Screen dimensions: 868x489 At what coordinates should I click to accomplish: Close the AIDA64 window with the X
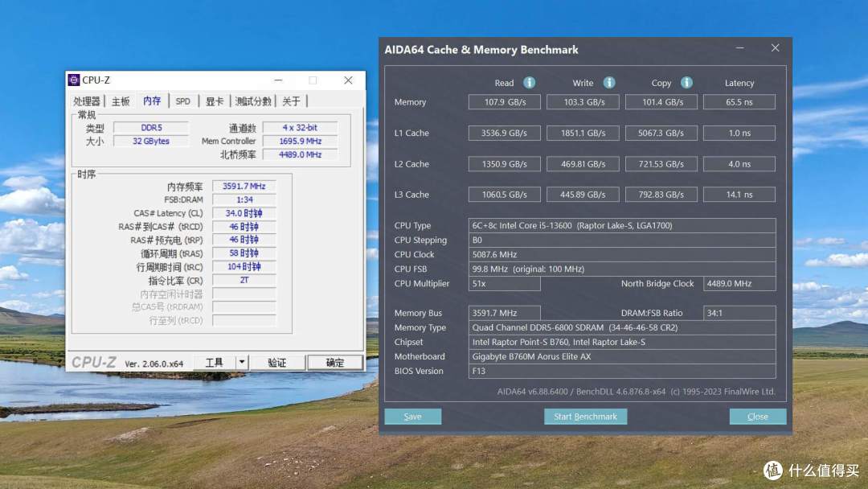point(775,48)
